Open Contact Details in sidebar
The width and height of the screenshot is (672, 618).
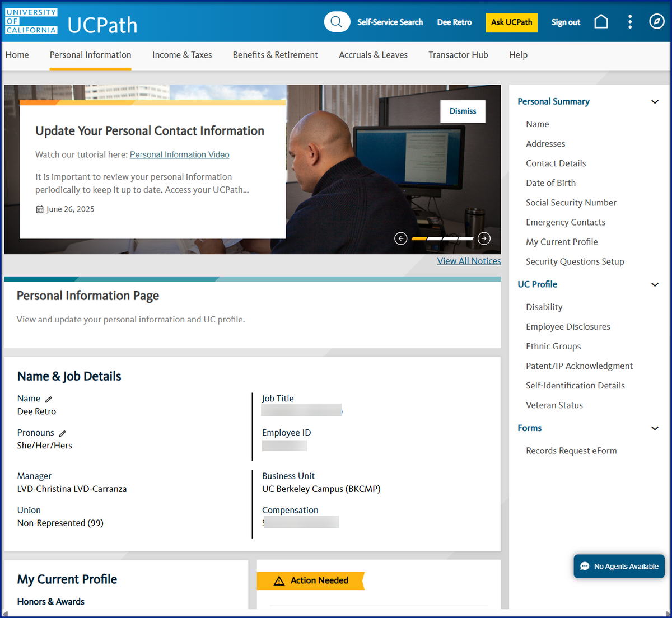[x=556, y=163]
